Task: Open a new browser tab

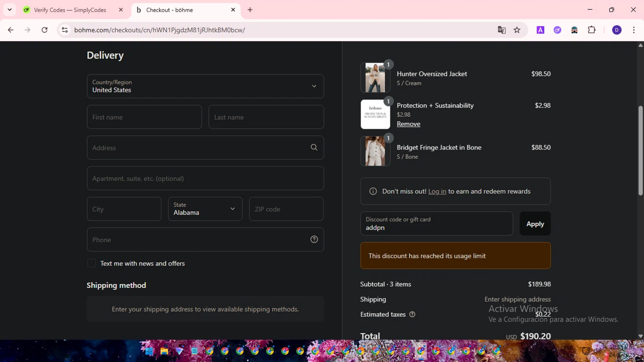Action: [250, 9]
